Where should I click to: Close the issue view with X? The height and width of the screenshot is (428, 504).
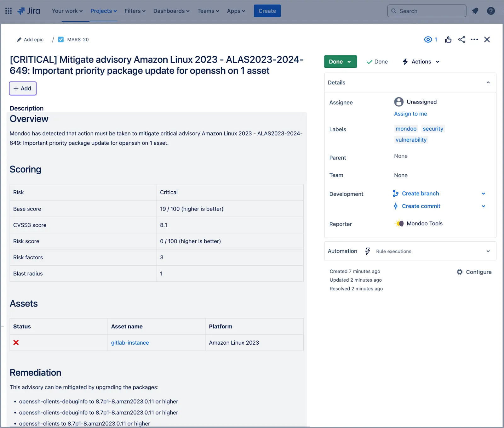pos(487,40)
